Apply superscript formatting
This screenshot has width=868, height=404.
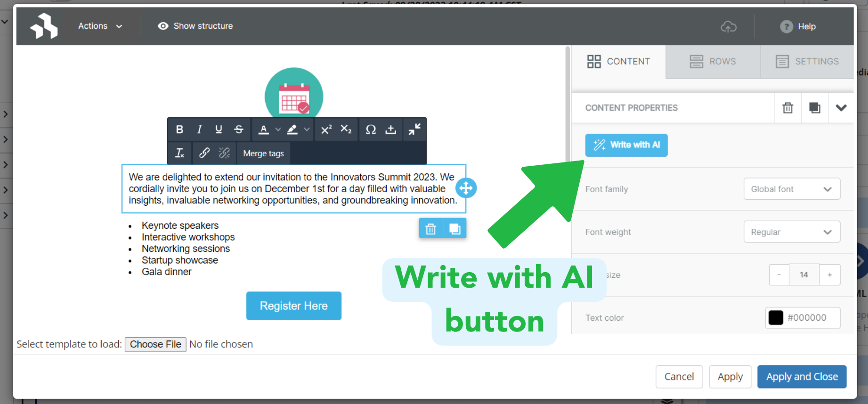326,129
